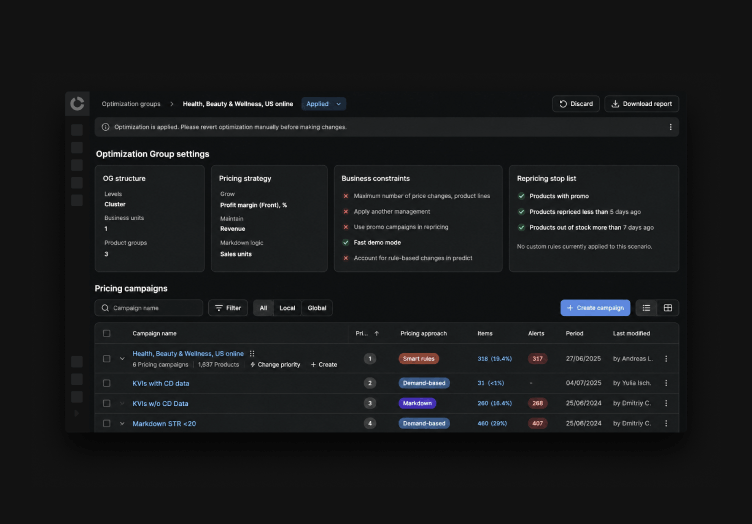Select the Local campaigns tab
This screenshot has width=752, height=524.
click(x=287, y=308)
